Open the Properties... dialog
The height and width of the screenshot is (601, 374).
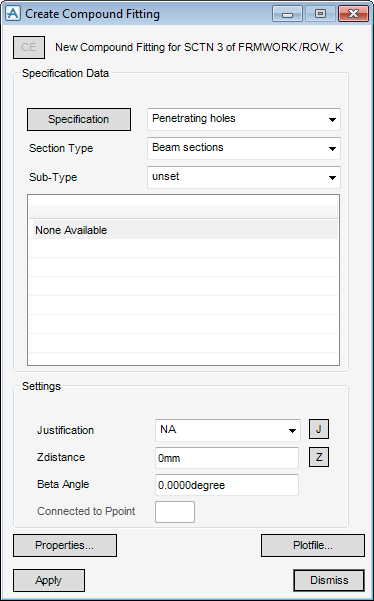[x=65, y=545]
